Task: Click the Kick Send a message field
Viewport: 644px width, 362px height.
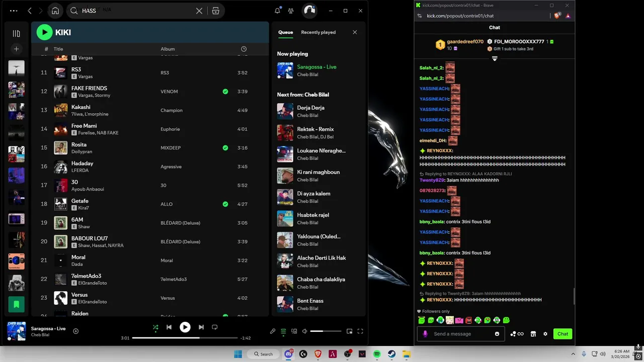Action: coord(461,334)
